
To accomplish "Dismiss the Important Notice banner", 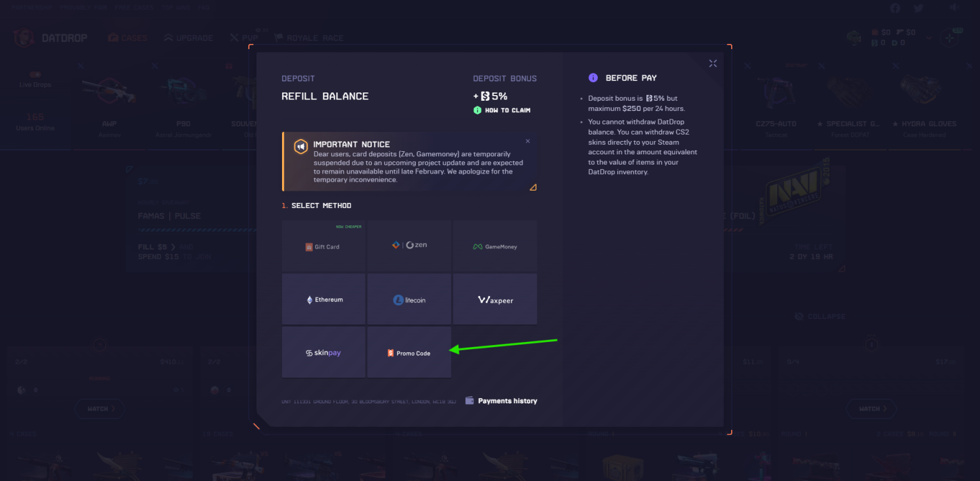I will (528, 140).
